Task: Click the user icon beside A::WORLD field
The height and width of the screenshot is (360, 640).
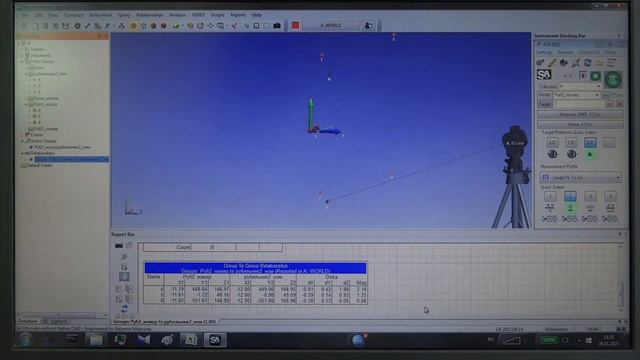Action: point(368,26)
